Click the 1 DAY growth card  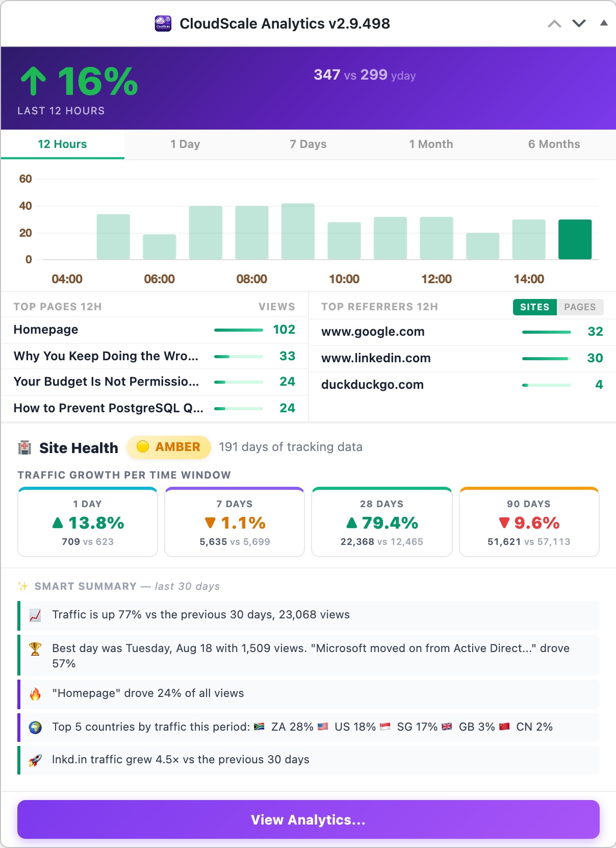(88, 522)
